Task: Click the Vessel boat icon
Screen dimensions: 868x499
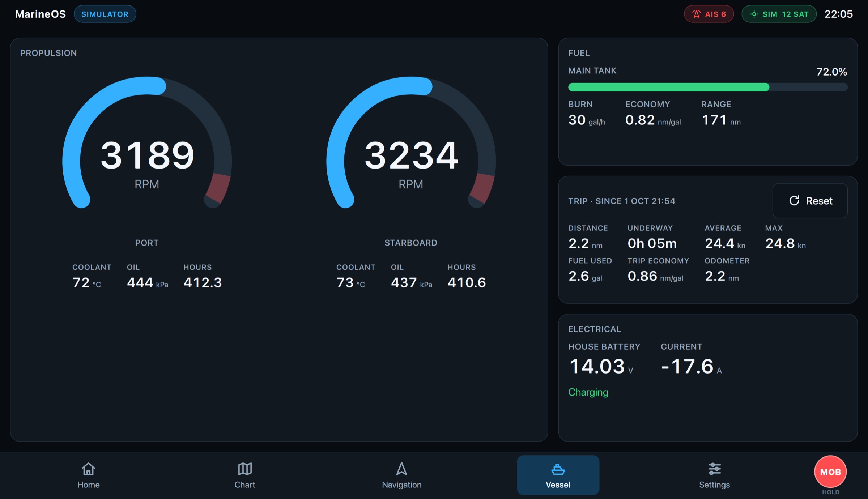Action: 558,469
